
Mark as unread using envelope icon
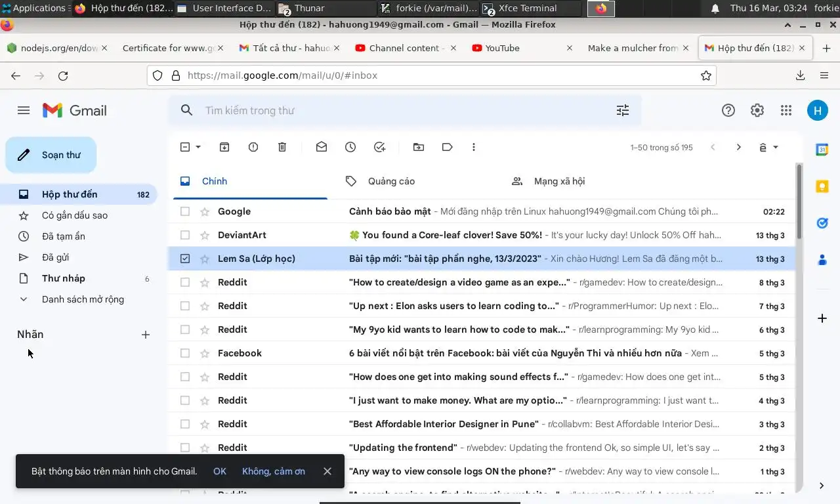click(322, 147)
